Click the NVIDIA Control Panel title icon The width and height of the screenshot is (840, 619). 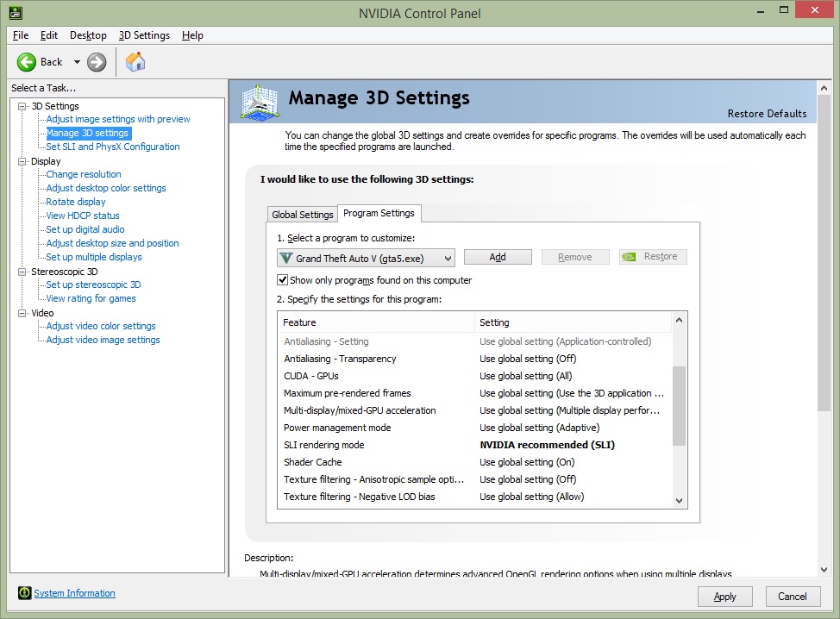16,12
